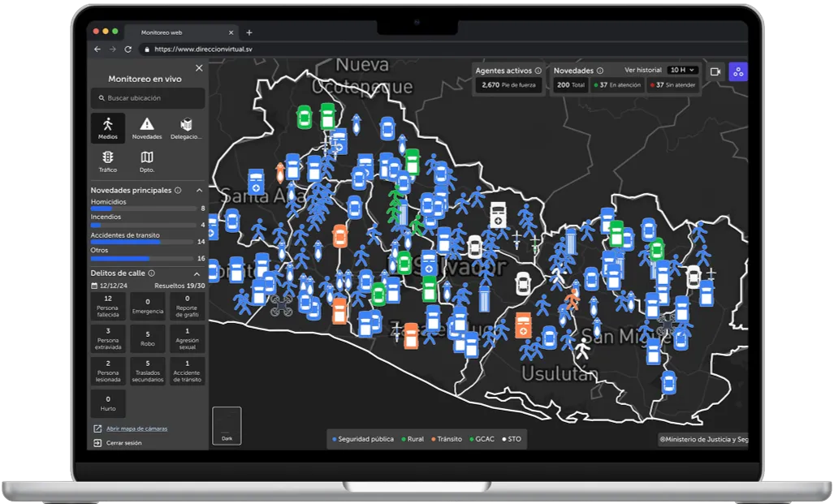Click the Cerrar sesión exit icon
Viewport: 834px width, 504px height.
(97, 443)
